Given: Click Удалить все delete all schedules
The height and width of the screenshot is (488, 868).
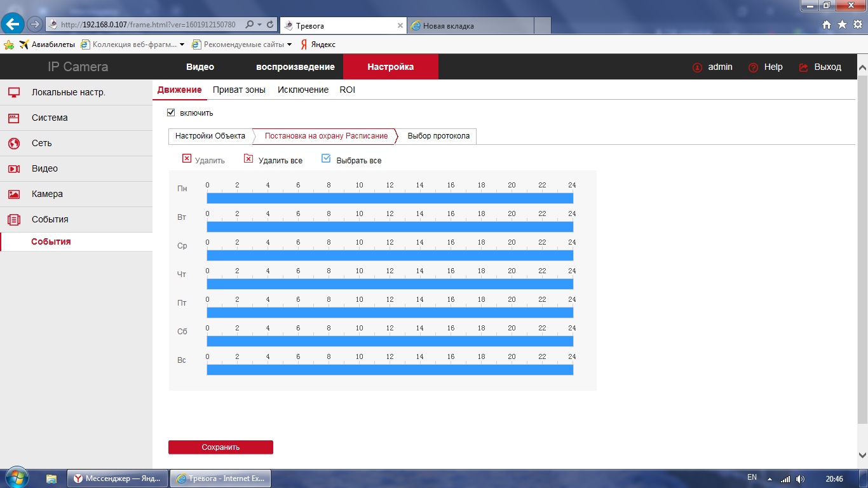Looking at the screenshot, I should [x=248, y=159].
